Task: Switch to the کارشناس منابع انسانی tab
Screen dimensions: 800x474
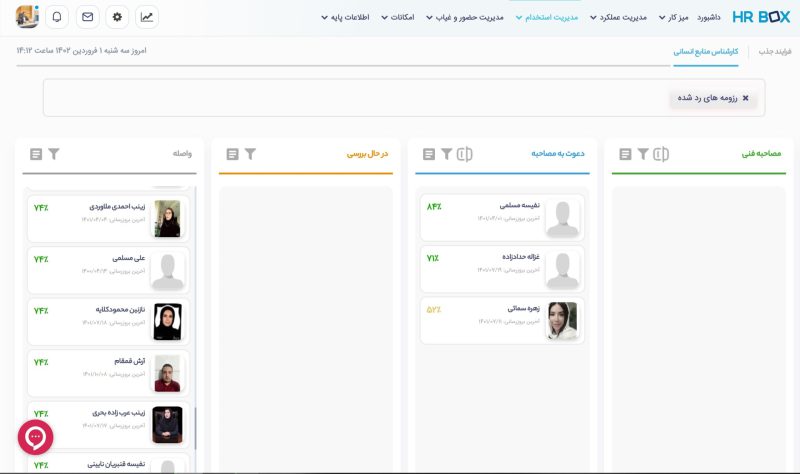Action: [706, 52]
